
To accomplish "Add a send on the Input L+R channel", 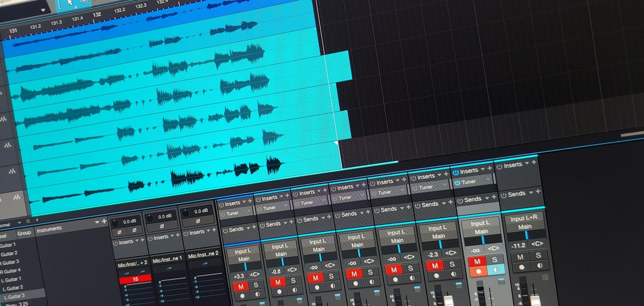I will pos(538,191).
